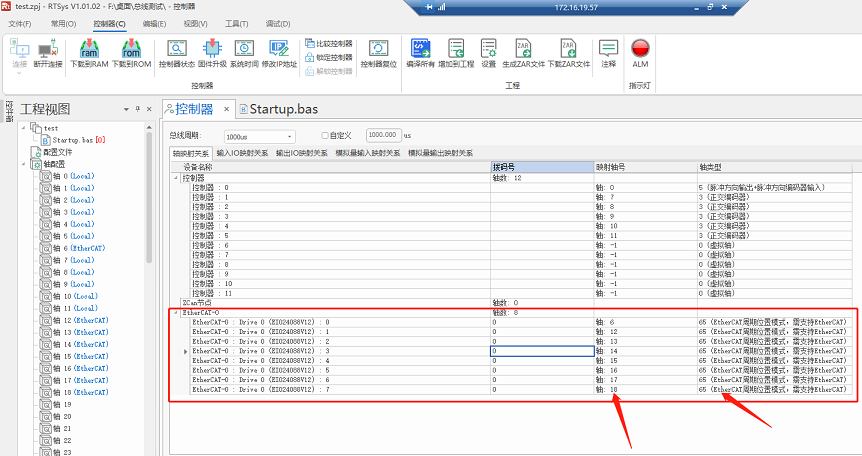This screenshot has height=456, width=862.
Task: Open 模拟量输入映射关系 tab
Action: pos(368,153)
